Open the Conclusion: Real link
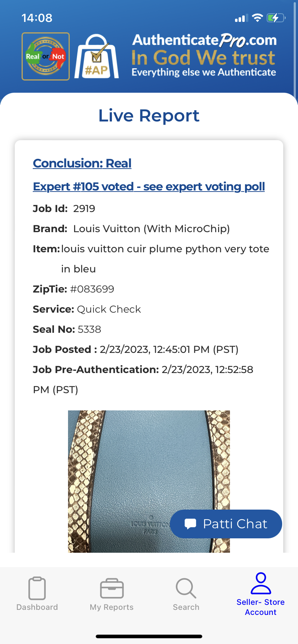 coord(82,163)
